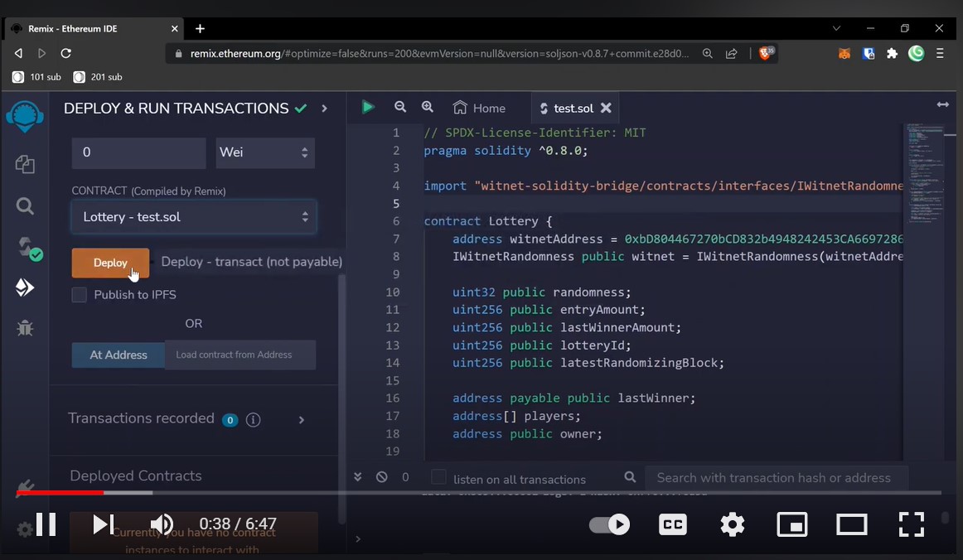Clear terminal console icon
This screenshot has height=560, width=963.
pyautogui.click(x=381, y=477)
